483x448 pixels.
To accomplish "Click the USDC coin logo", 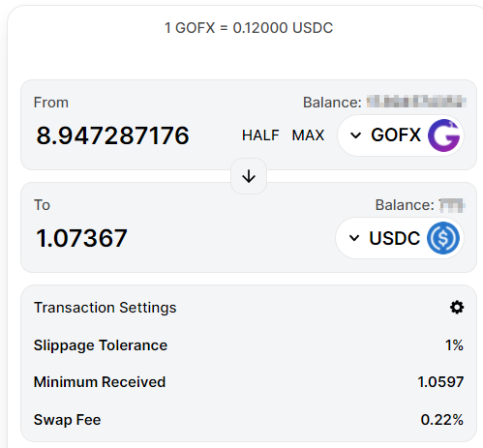I will [443, 238].
